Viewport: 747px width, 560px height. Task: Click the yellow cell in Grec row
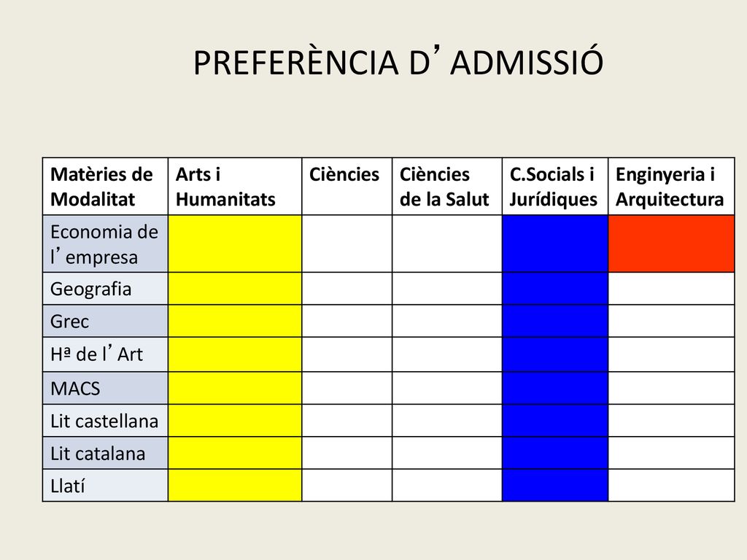pos(235,321)
